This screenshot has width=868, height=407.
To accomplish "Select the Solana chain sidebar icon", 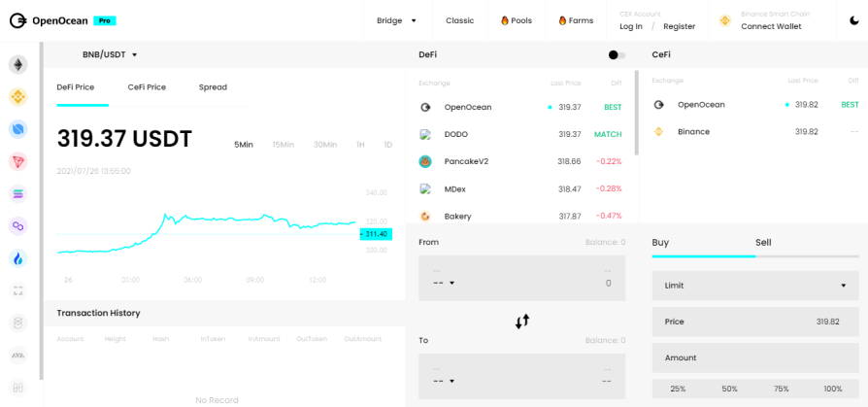I will pos(18,194).
